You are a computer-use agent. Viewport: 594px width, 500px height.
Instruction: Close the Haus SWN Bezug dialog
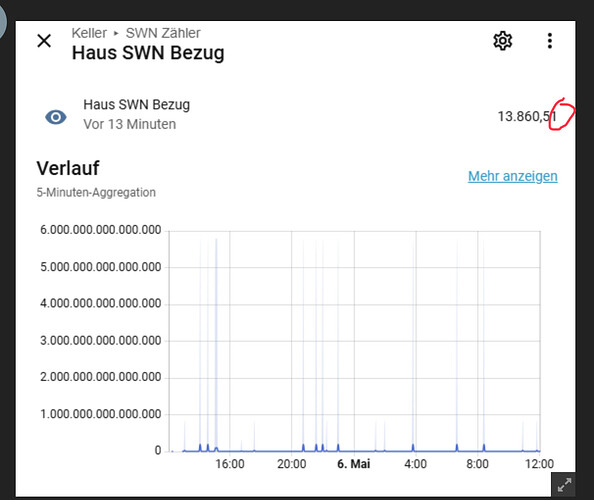point(44,41)
